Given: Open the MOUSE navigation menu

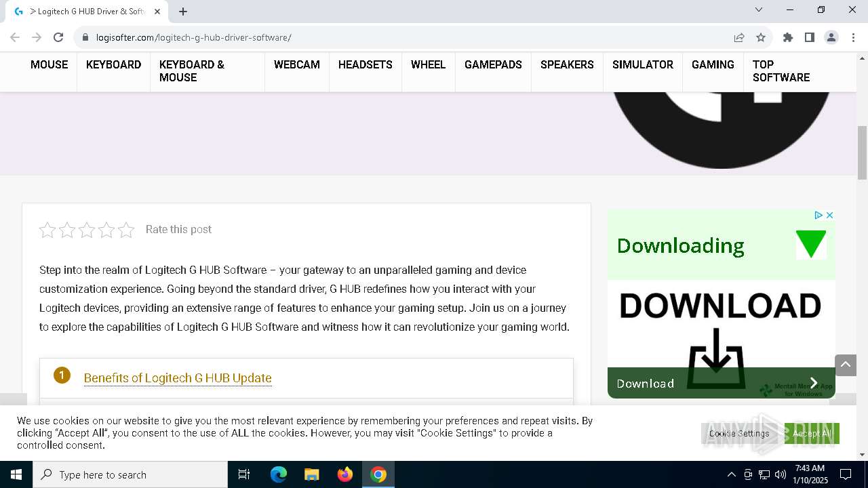Looking at the screenshot, I should pyautogui.click(x=50, y=65).
